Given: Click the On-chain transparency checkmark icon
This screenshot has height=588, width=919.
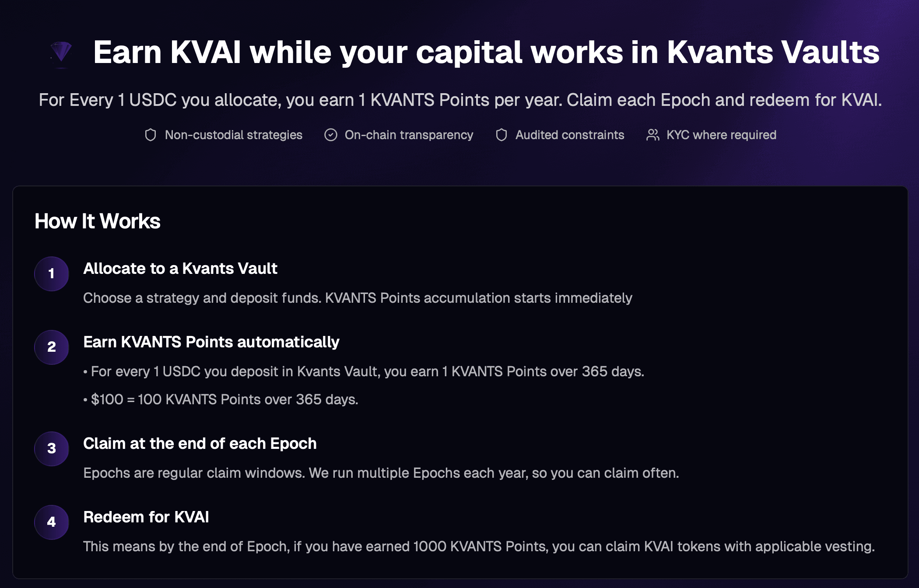Looking at the screenshot, I should [331, 135].
